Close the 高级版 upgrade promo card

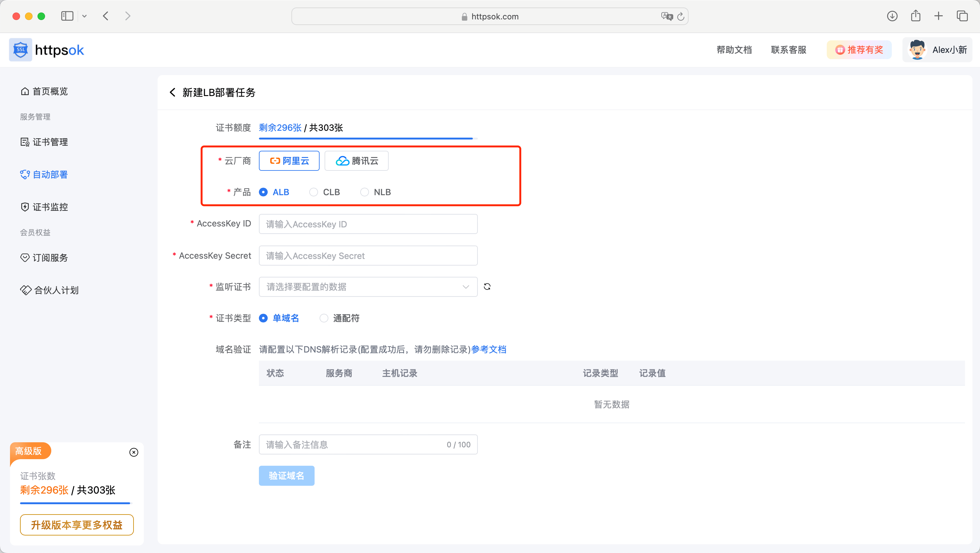pyautogui.click(x=134, y=452)
